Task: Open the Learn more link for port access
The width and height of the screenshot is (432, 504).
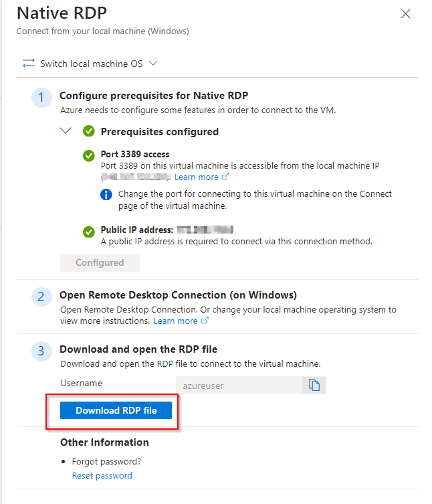Action: click(x=196, y=177)
